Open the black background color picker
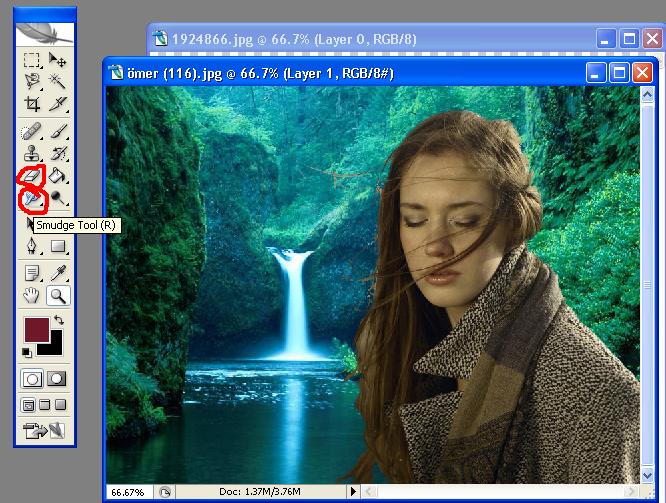 point(55,348)
